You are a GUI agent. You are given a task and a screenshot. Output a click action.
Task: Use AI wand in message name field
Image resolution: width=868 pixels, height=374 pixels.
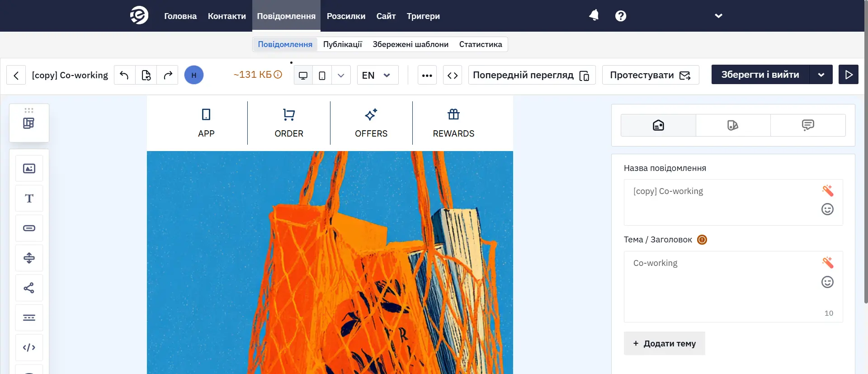click(x=827, y=190)
